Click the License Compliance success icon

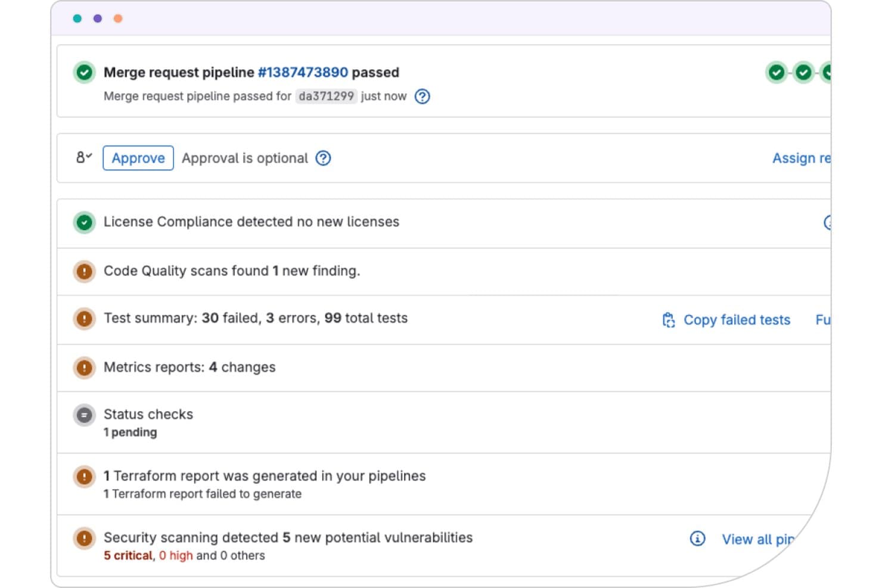85,222
